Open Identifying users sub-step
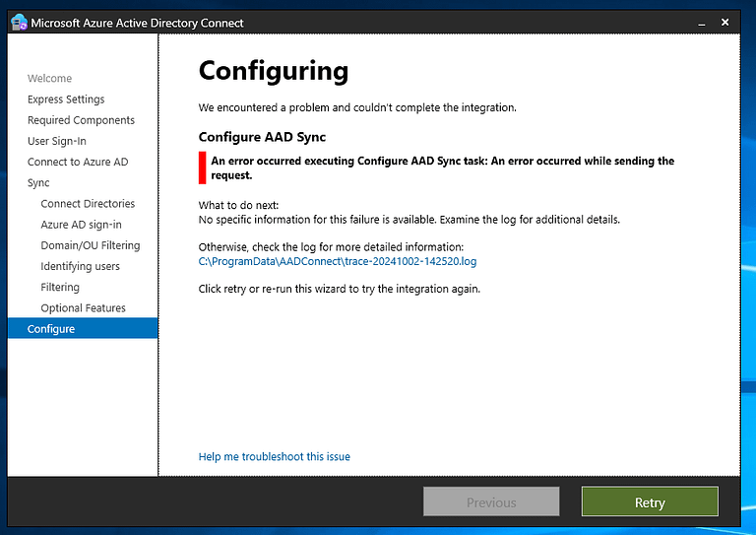 coord(80,266)
